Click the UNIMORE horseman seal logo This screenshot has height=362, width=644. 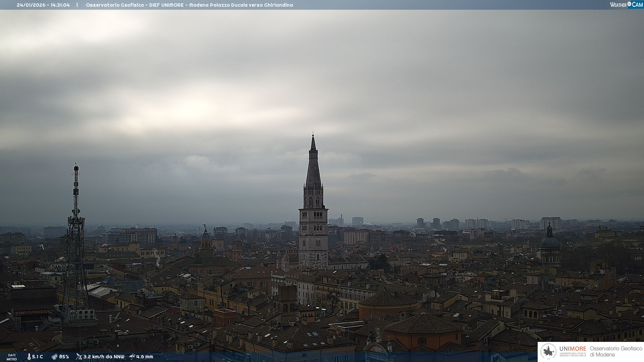click(549, 352)
